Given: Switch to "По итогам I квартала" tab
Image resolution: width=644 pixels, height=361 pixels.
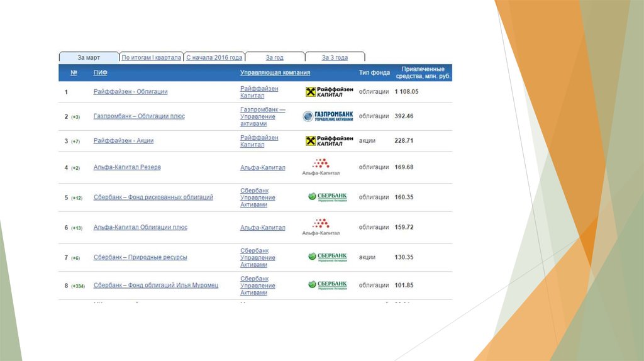Looking at the screenshot, I should tap(151, 57).
